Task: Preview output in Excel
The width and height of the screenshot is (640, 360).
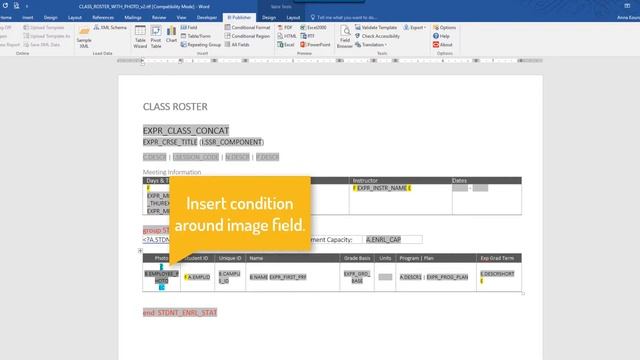Action: [x=286, y=44]
